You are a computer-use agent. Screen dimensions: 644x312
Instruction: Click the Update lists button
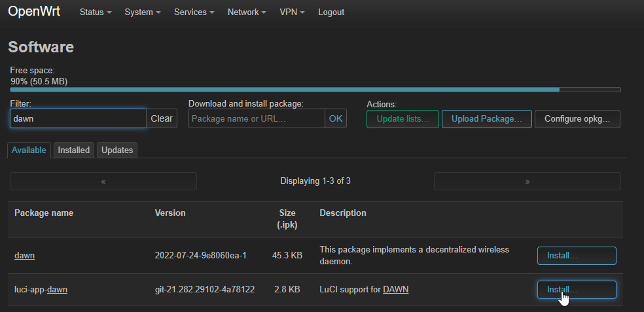coord(402,119)
